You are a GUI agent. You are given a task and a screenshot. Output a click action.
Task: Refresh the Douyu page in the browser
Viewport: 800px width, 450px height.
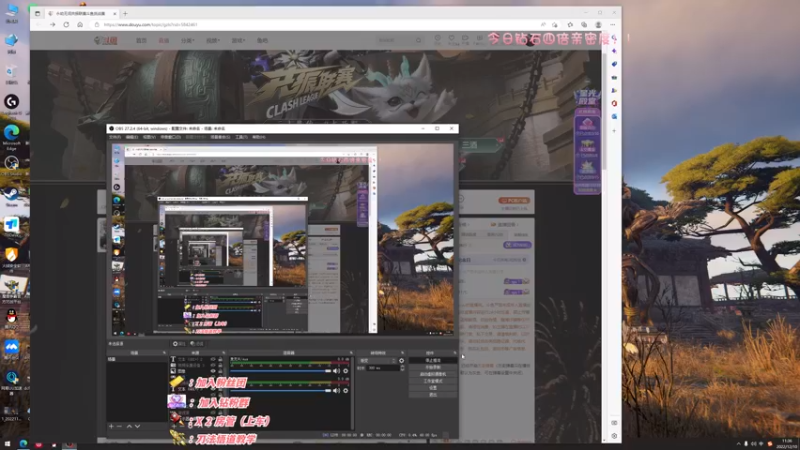[66, 24]
